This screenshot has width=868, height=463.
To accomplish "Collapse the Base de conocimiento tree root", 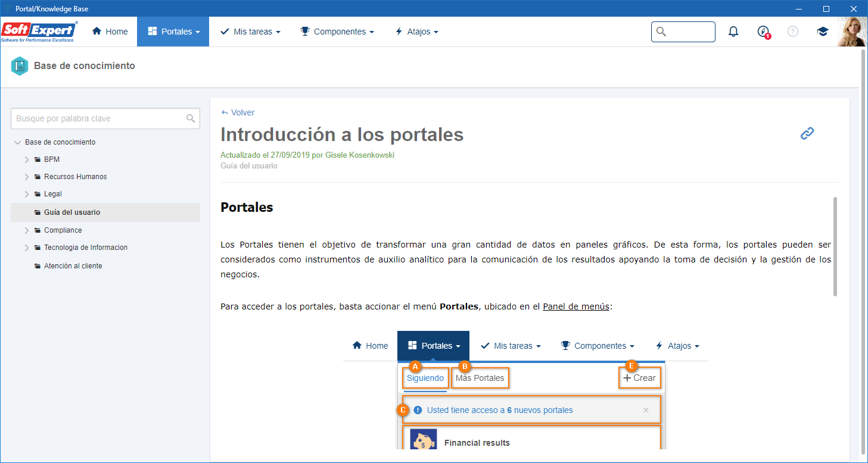I will coord(17,142).
